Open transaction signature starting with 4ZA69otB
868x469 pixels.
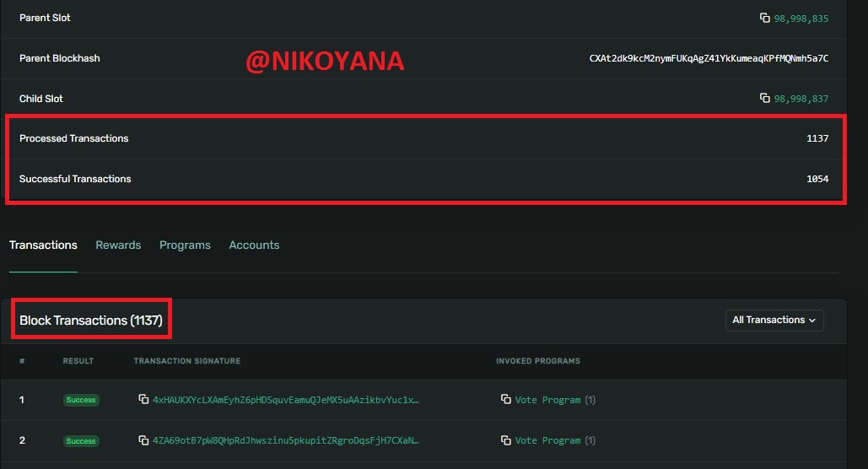point(286,440)
